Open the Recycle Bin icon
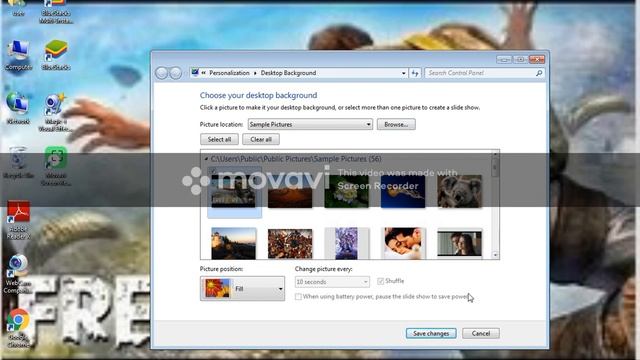640x360 pixels. point(18,162)
